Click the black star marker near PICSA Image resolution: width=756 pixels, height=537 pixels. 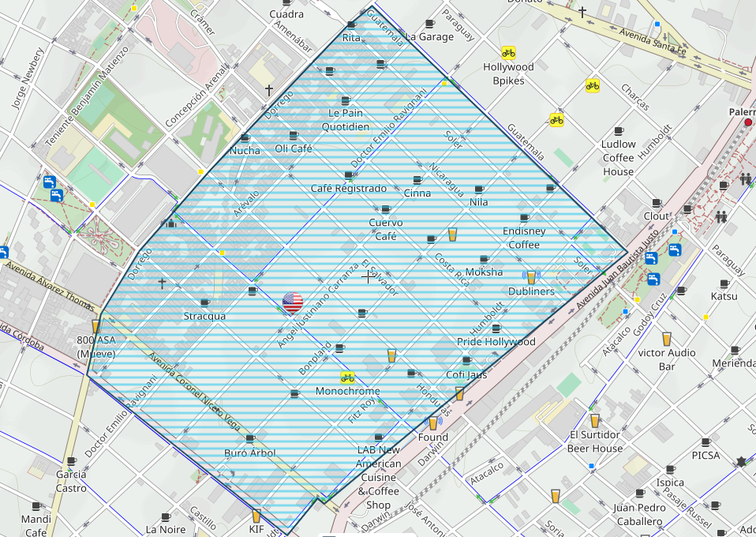tap(741, 462)
